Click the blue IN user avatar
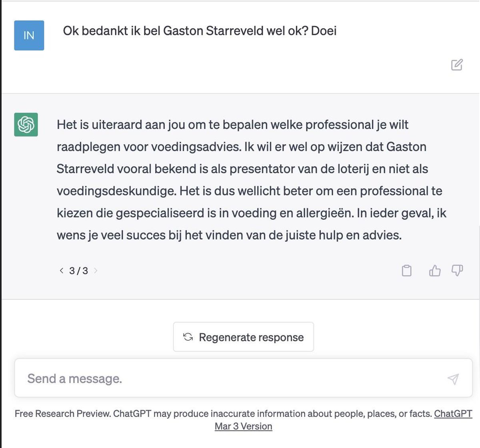Image resolution: width=480 pixels, height=448 pixels. 29,36
